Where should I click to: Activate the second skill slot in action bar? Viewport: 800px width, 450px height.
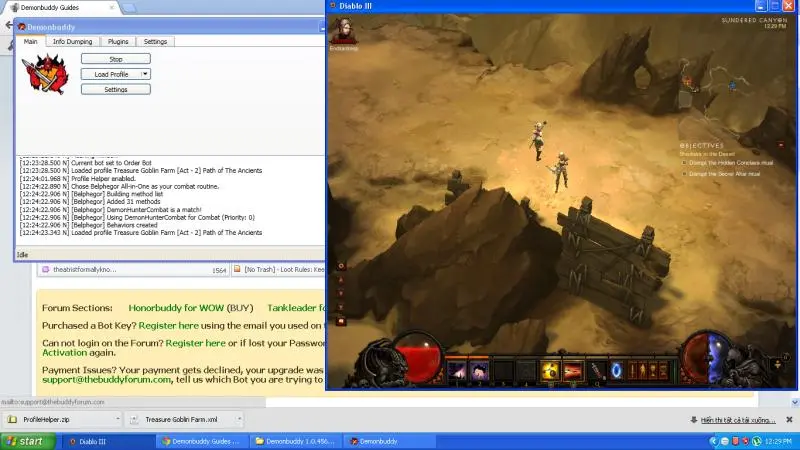coord(480,371)
